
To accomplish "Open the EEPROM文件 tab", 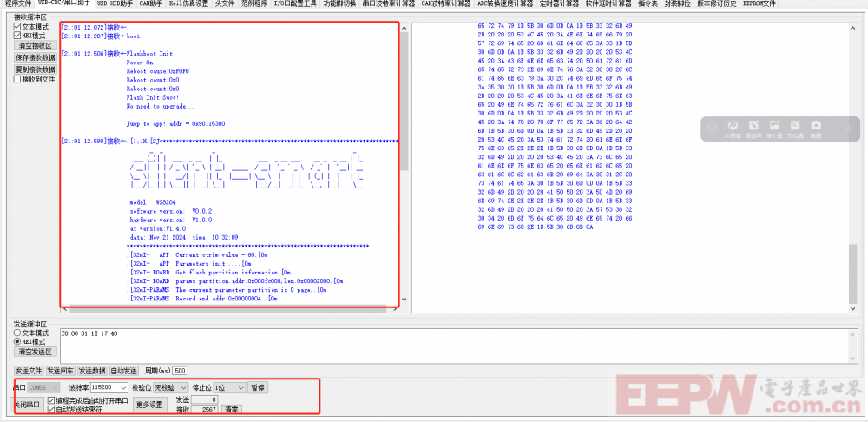I will point(759,3).
